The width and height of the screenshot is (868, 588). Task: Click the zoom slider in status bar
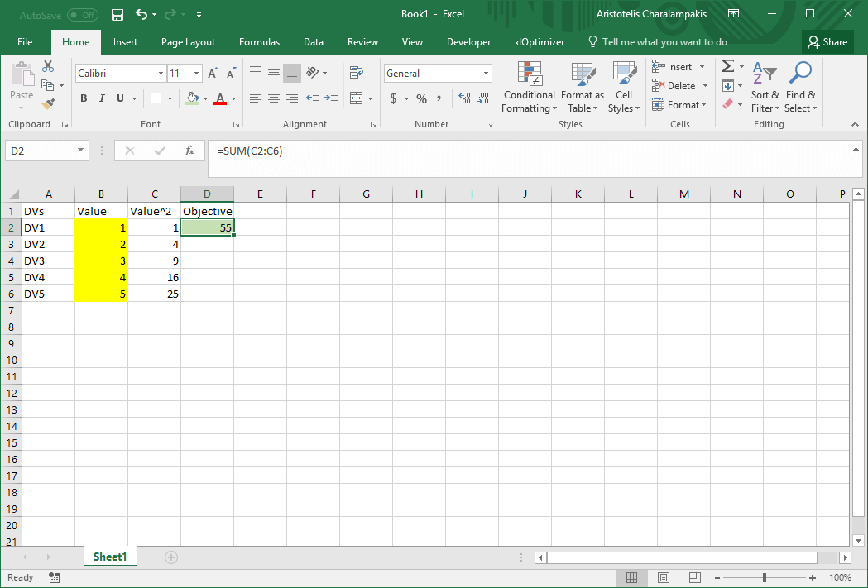click(765, 577)
